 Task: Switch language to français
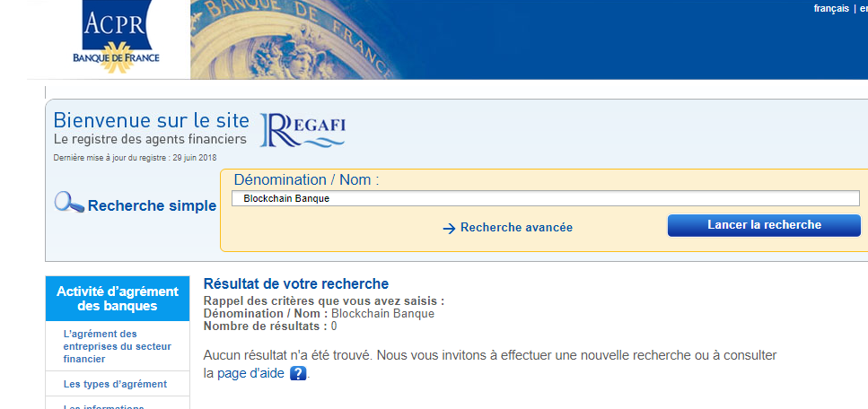coord(830,8)
